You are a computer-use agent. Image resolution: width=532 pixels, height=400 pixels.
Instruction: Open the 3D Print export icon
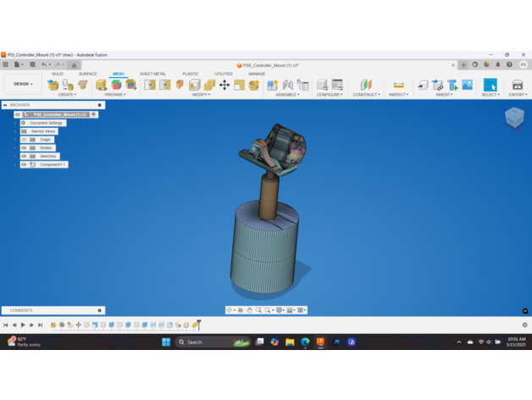tap(517, 85)
